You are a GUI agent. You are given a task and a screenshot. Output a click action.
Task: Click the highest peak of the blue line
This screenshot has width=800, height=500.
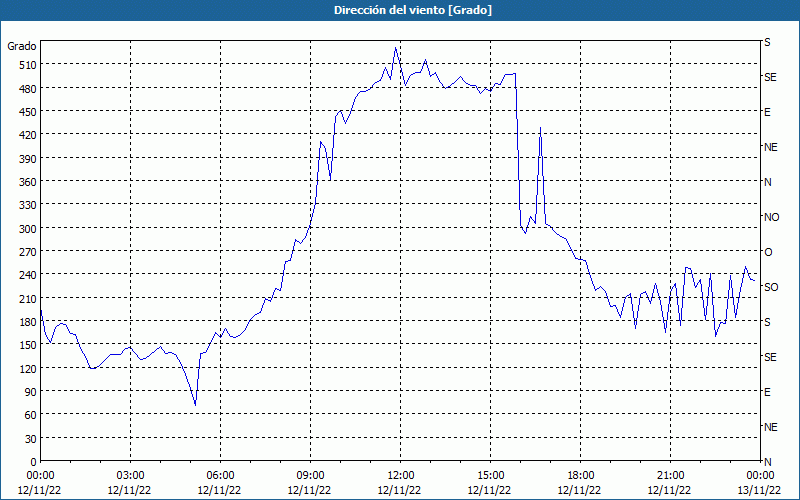[x=396, y=47]
